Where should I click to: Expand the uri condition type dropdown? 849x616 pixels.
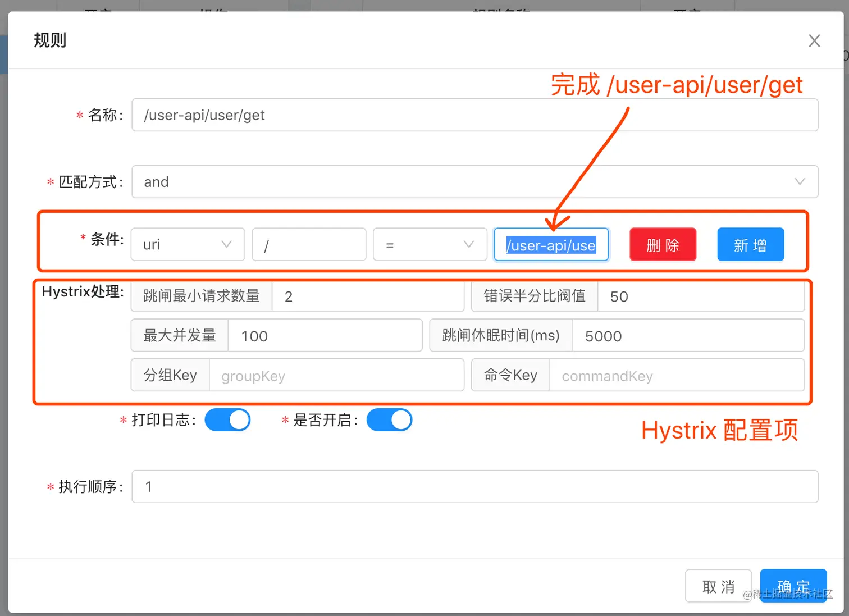pyautogui.click(x=188, y=244)
